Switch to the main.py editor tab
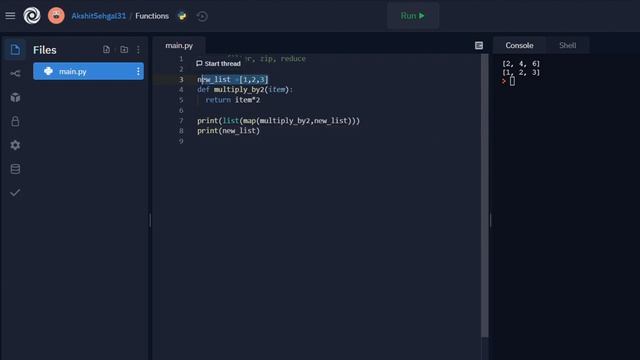Screen dimensions: 640x360 (x=179, y=45)
